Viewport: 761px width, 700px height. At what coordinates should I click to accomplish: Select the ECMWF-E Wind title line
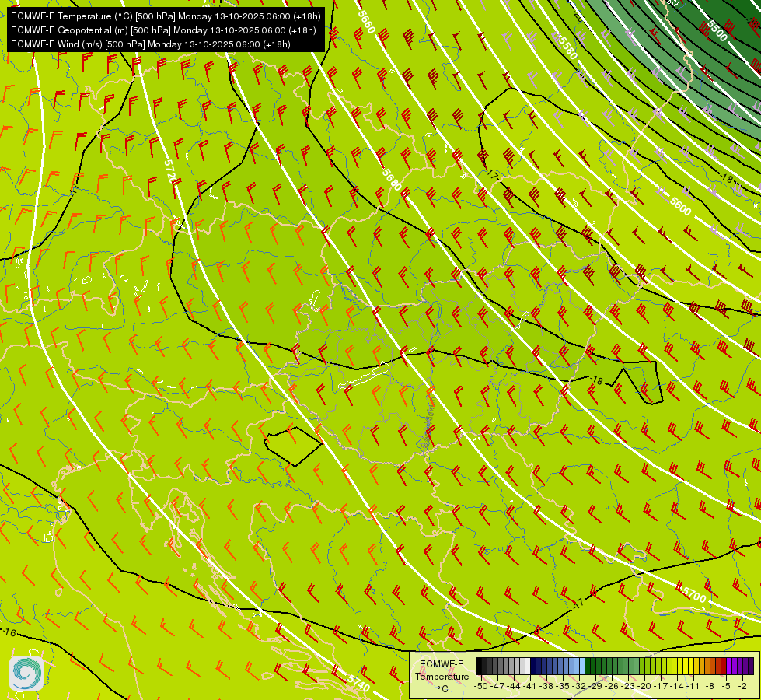point(151,44)
